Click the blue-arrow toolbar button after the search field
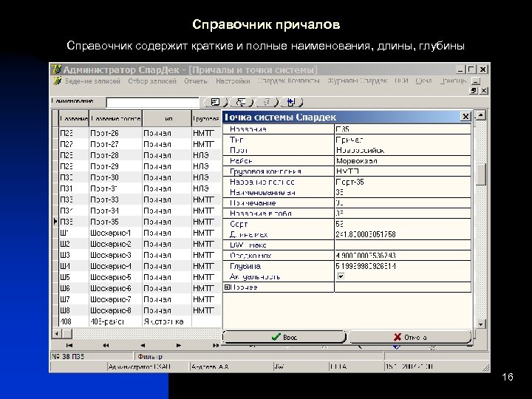Screen dimensions: 532x399 [291, 102]
